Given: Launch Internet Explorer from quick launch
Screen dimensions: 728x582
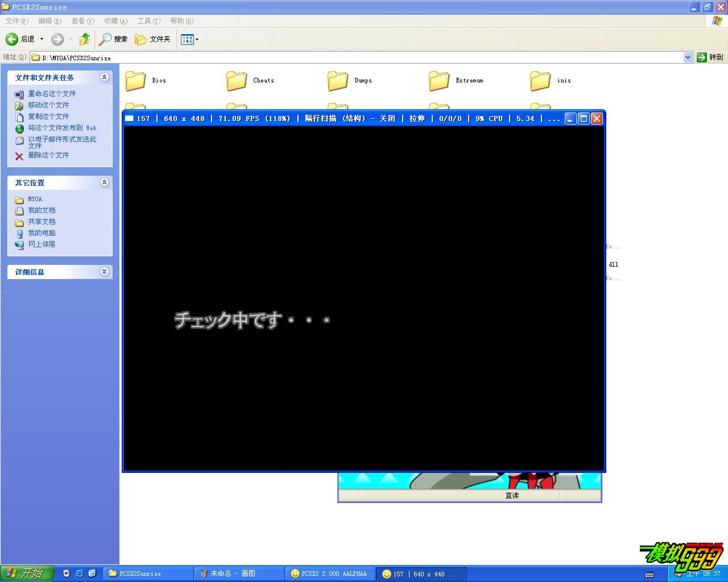Looking at the screenshot, I should (79, 573).
